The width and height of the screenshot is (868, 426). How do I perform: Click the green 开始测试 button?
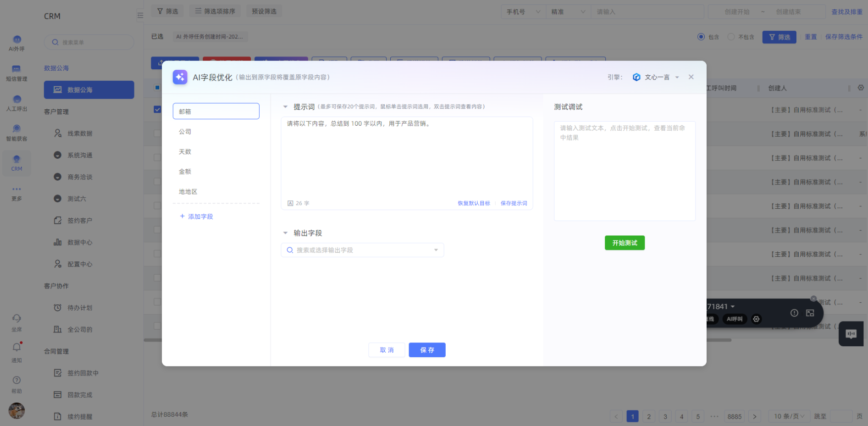click(624, 243)
